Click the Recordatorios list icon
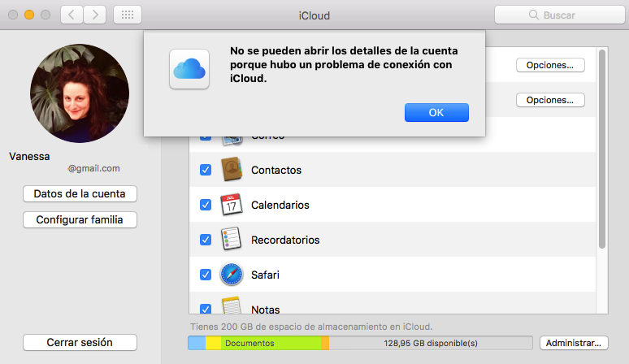 point(232,240)
